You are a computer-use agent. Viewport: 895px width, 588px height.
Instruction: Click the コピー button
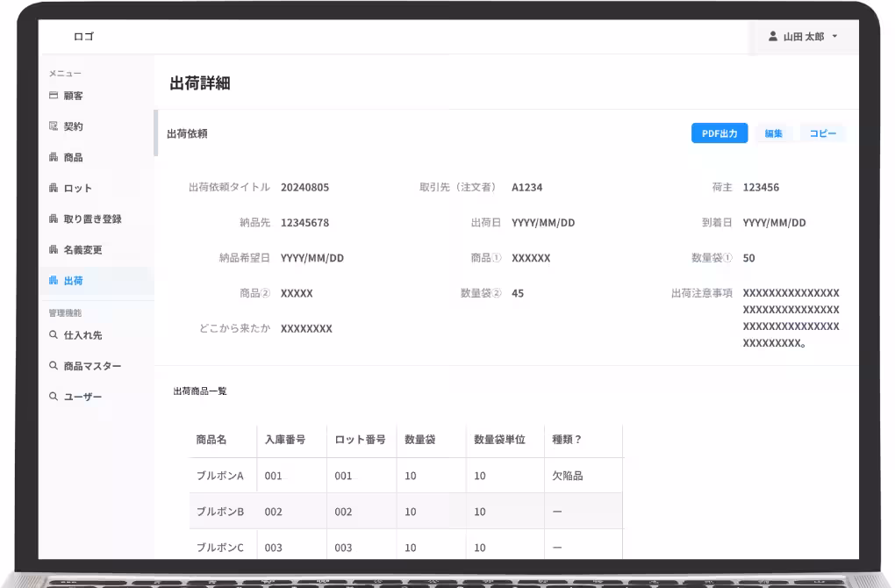pos(823,133)
